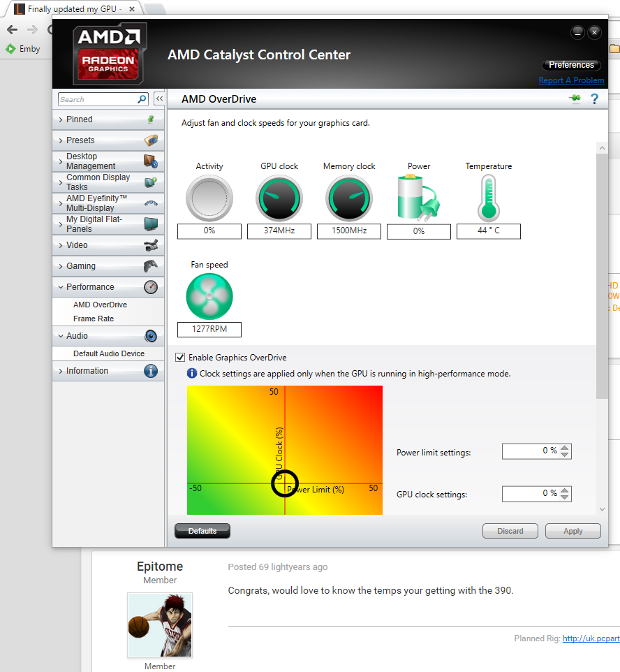
Task: Click the Emby bookmark in browser
Action: pos(23,49)
